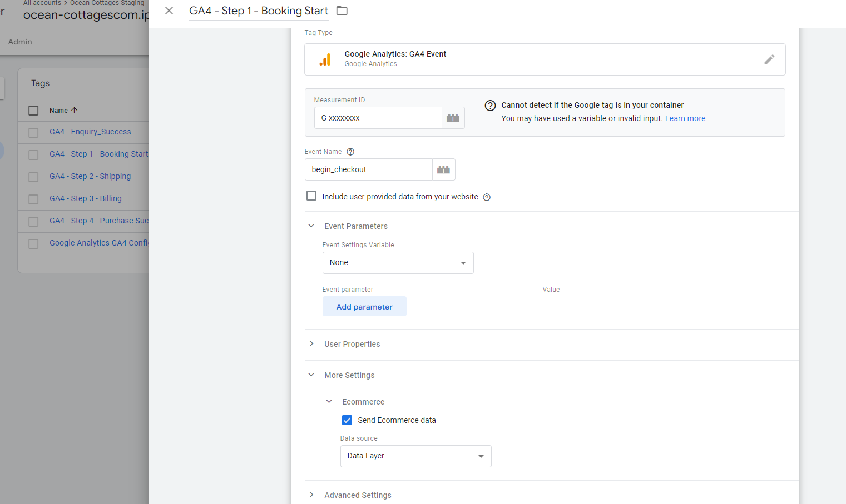The height and width of the screenshot is (504, 846).
Task: Uncheck Send Ecommerce data
Action: 347,420
